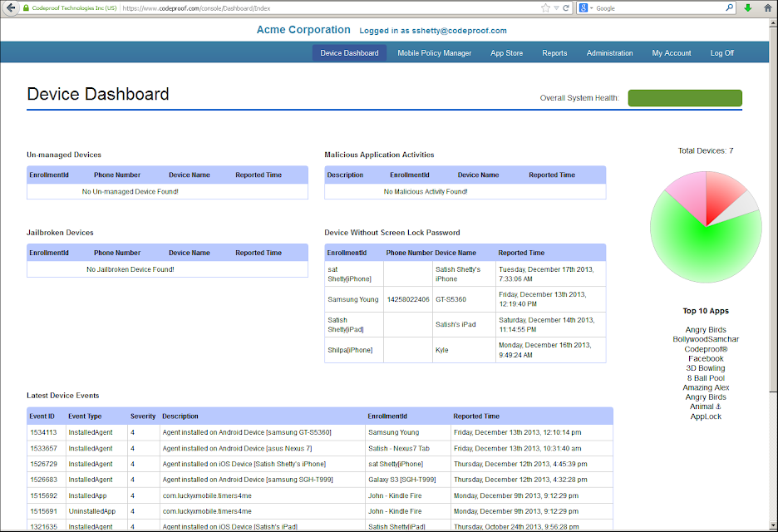Click the InstalledApp event type for event 1515692
The height and width of the screenshot is (532, 778).
87,495
